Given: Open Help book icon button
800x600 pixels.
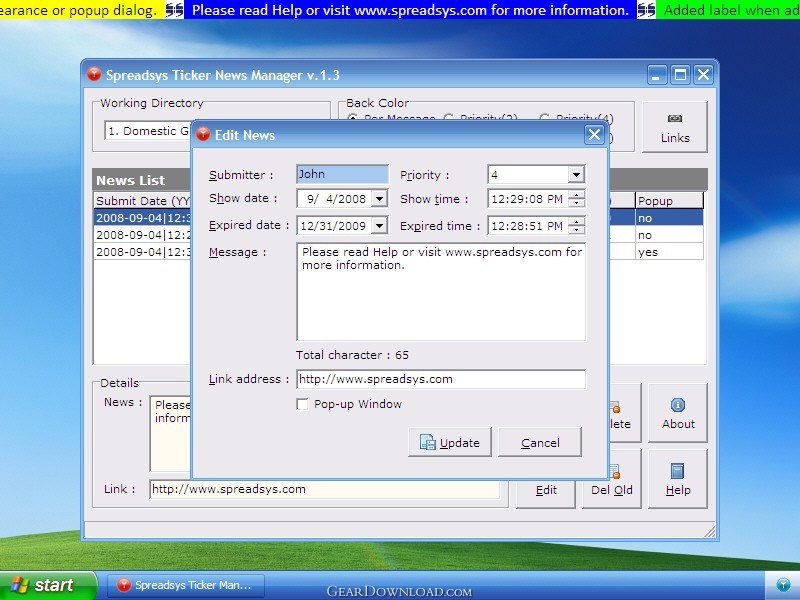Looking at the screenshot, I should pos(678,479).
